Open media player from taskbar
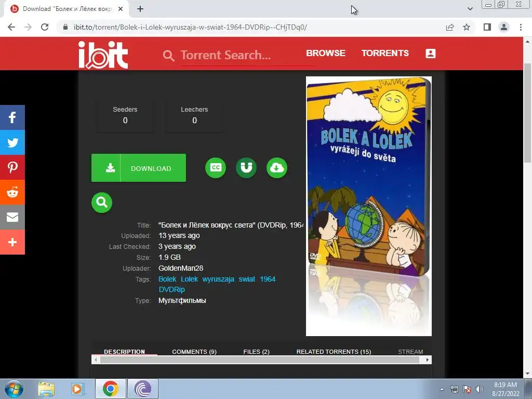This screenshot has width=532, height=399. [x=78, y=389]
